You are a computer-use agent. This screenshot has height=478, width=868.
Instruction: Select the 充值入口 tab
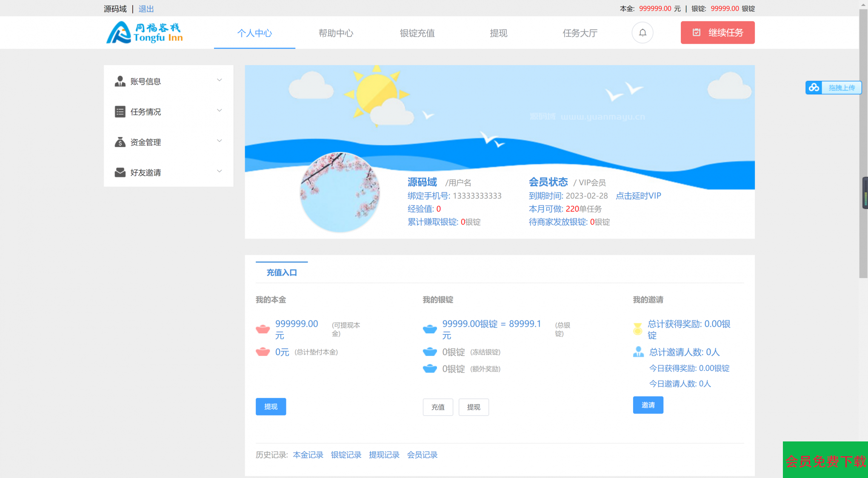(282, 273)
